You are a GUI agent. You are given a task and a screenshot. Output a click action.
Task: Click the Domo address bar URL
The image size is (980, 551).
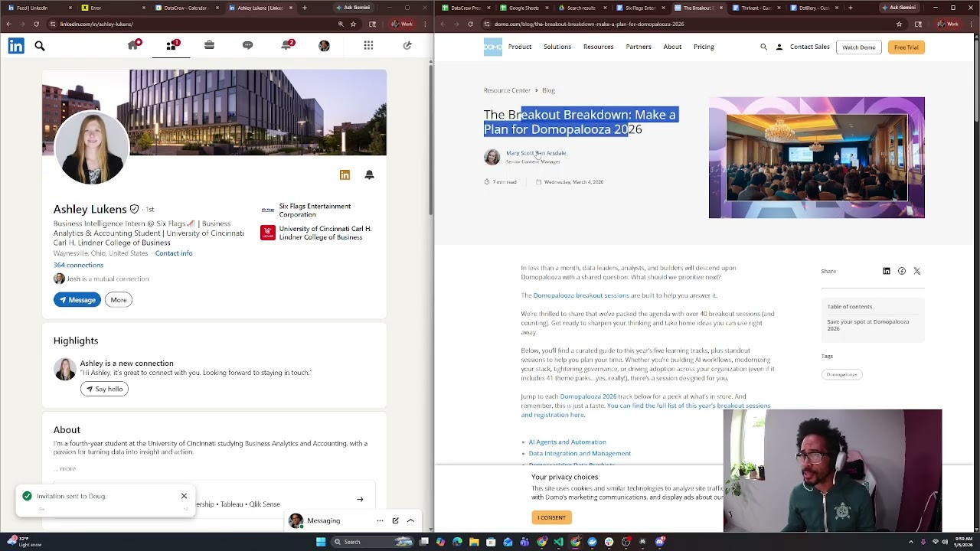pyautogui.click(x=590, y=24)
